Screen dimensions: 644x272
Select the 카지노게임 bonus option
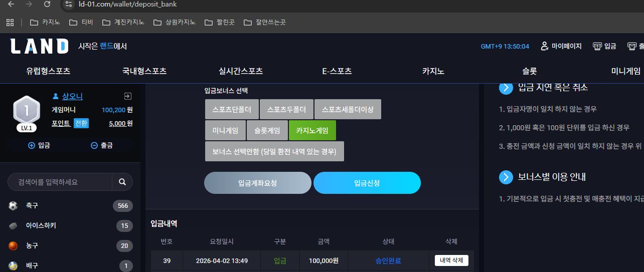312,130
